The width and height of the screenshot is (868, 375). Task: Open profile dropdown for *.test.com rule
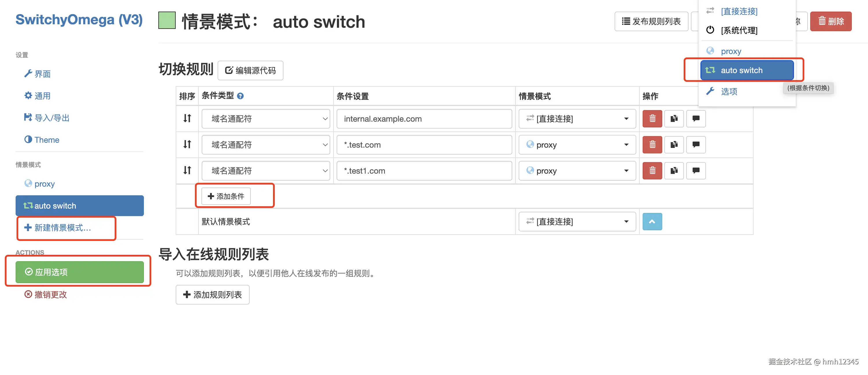pos(577,144)
